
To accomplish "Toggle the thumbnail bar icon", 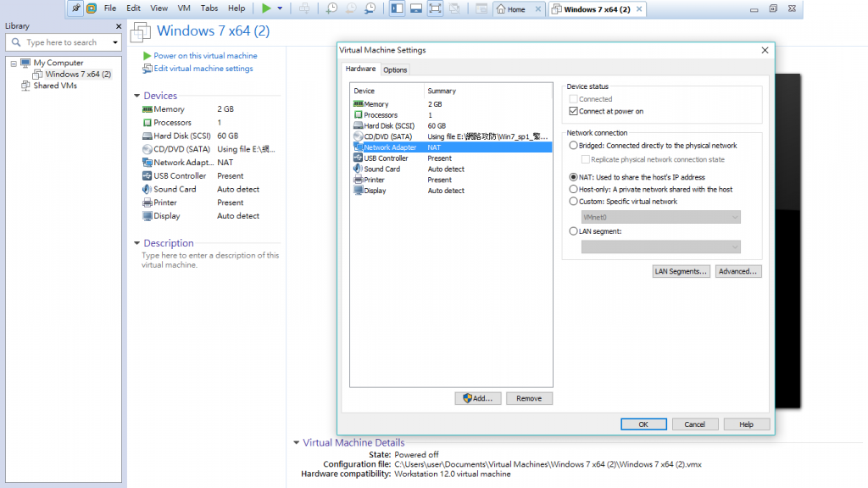I will (x=415, y=8).
